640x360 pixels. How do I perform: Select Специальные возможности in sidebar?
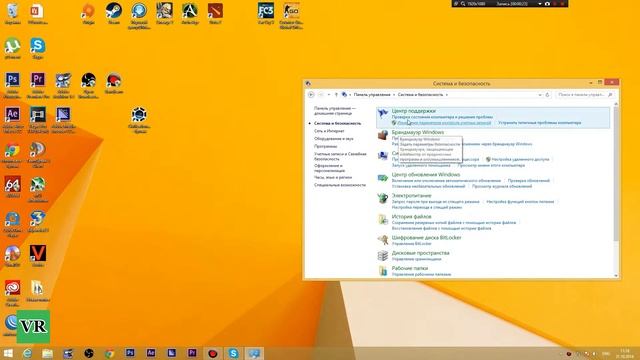click(340, 185)
